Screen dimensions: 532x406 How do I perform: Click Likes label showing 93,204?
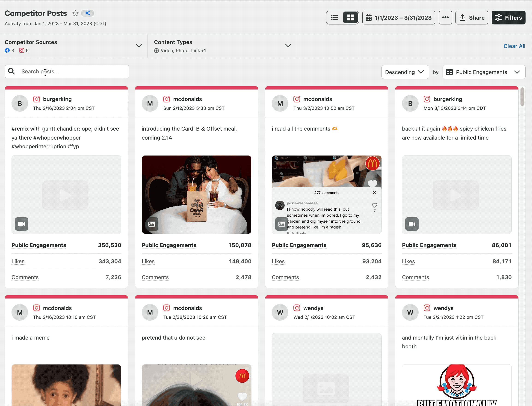pos(278,261)
